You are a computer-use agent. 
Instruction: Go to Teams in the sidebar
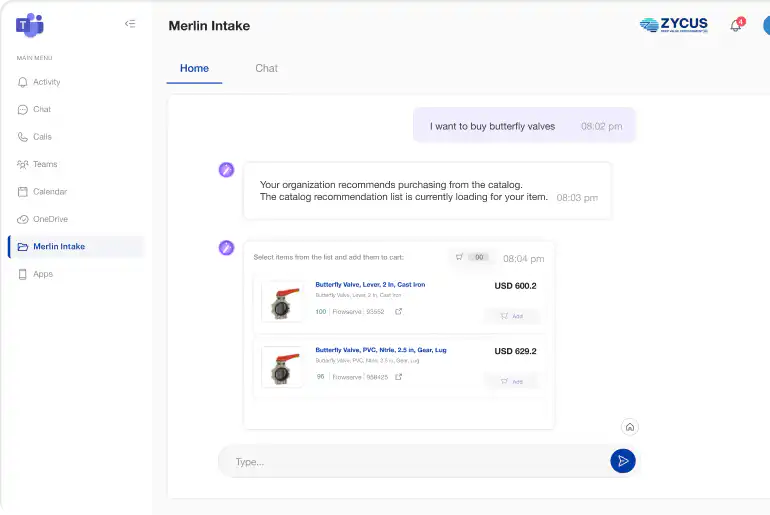pyautogui.click(x=45, y=164)
